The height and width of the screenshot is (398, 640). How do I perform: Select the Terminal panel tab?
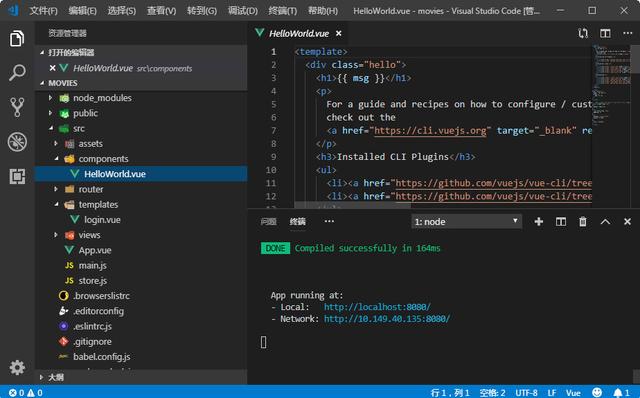(297, 222)
